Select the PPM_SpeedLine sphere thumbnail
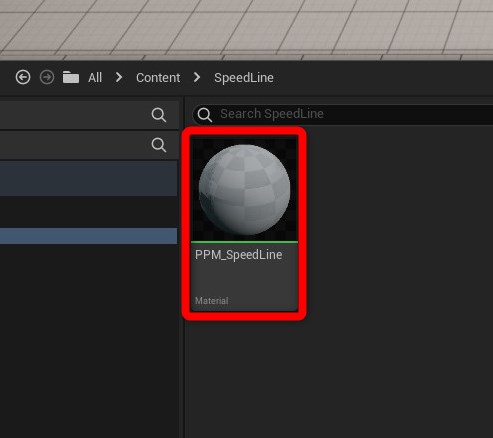 244,189
